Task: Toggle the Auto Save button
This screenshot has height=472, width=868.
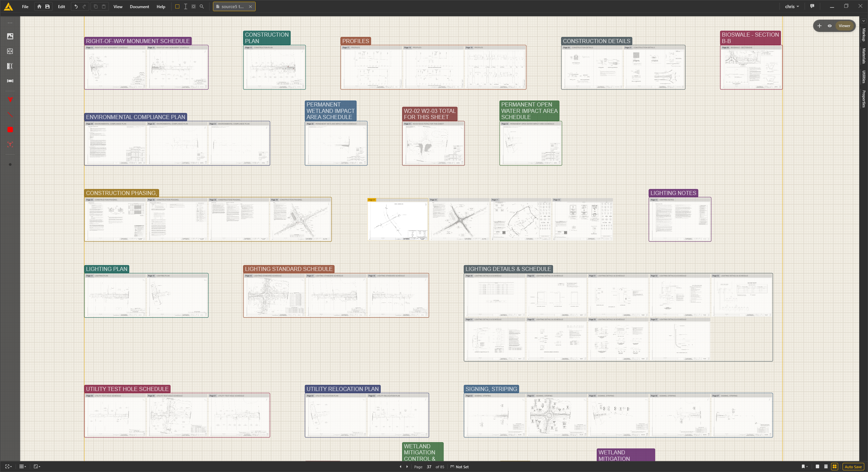Action: (x=853, y=467)
